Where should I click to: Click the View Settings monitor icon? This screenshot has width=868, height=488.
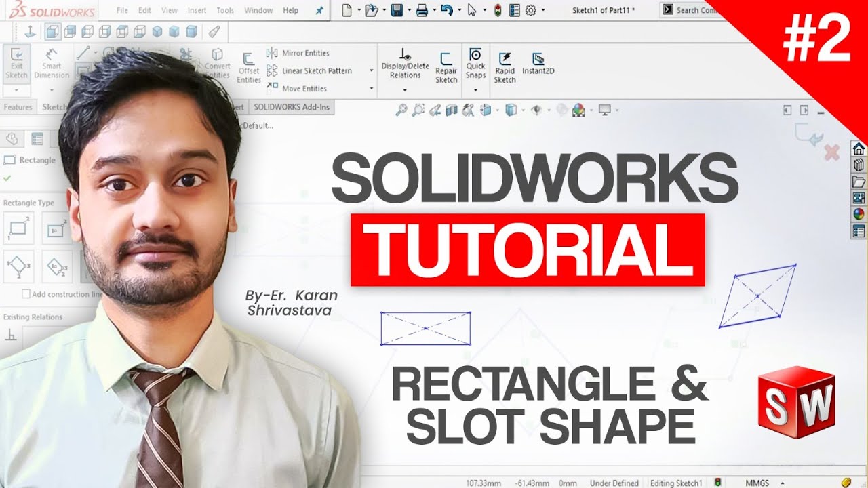pos(604,110)
